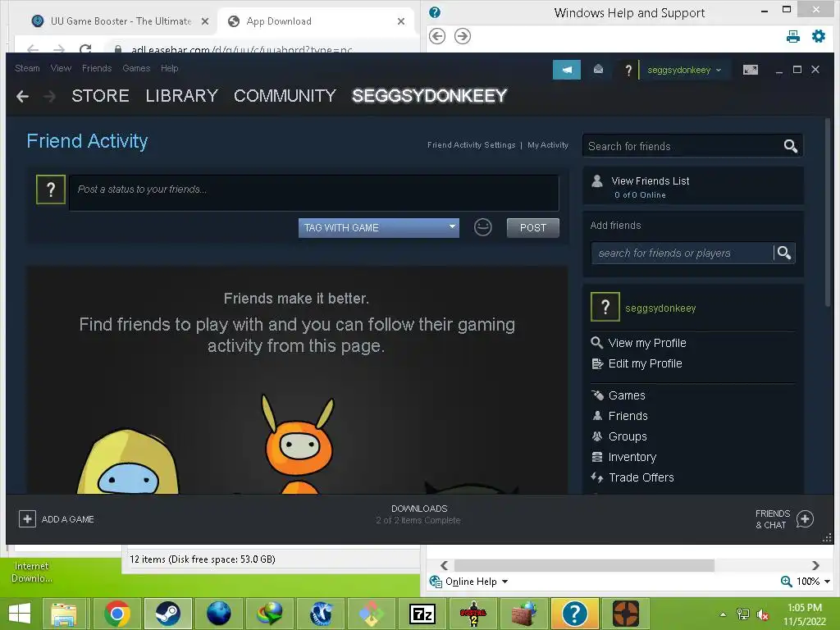Click the Steam Big Picture mode icon
This screenshot has width=840, height=630.
click(x=750, y=70)
